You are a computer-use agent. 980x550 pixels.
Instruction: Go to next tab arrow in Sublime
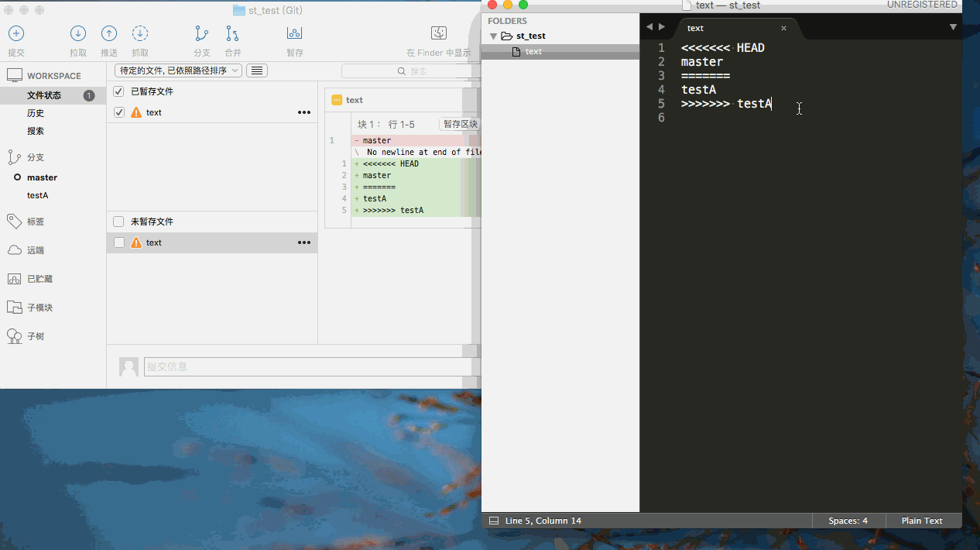click(662, 27)
